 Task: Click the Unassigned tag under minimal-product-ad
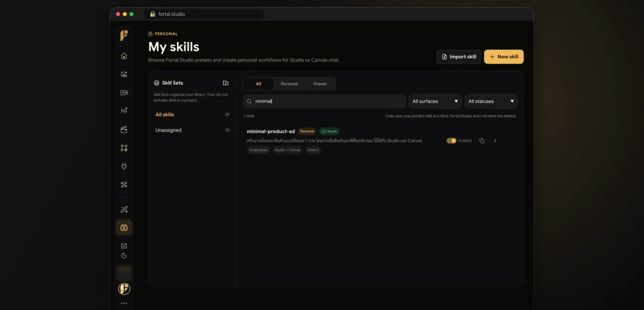pos(259,150)
